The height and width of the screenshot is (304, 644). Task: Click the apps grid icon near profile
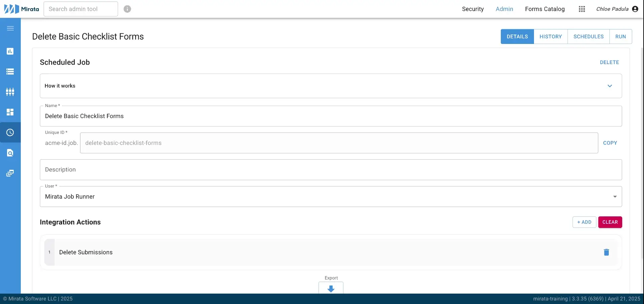(582, 9)
